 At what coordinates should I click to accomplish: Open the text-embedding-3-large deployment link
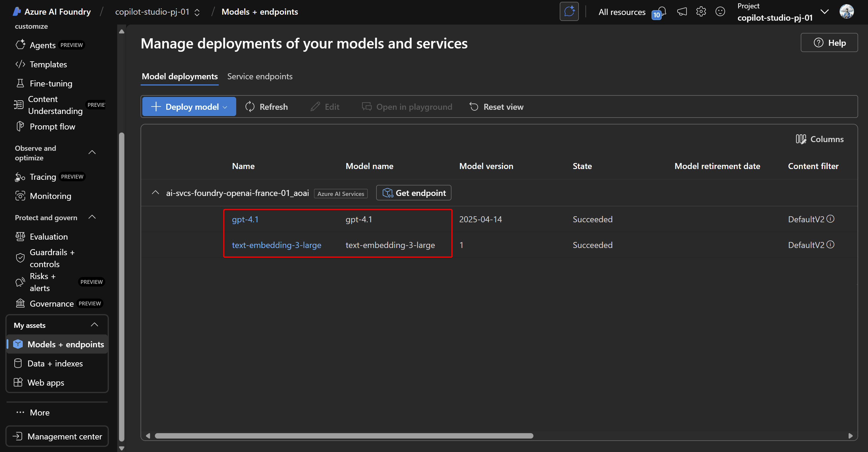pyautogui.click(x=276, y=245)
